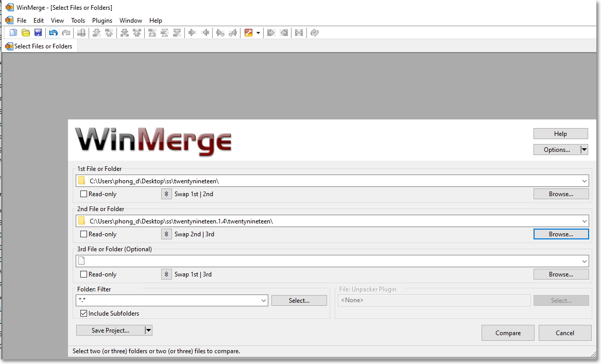Jump to First Difference icon

152,33
